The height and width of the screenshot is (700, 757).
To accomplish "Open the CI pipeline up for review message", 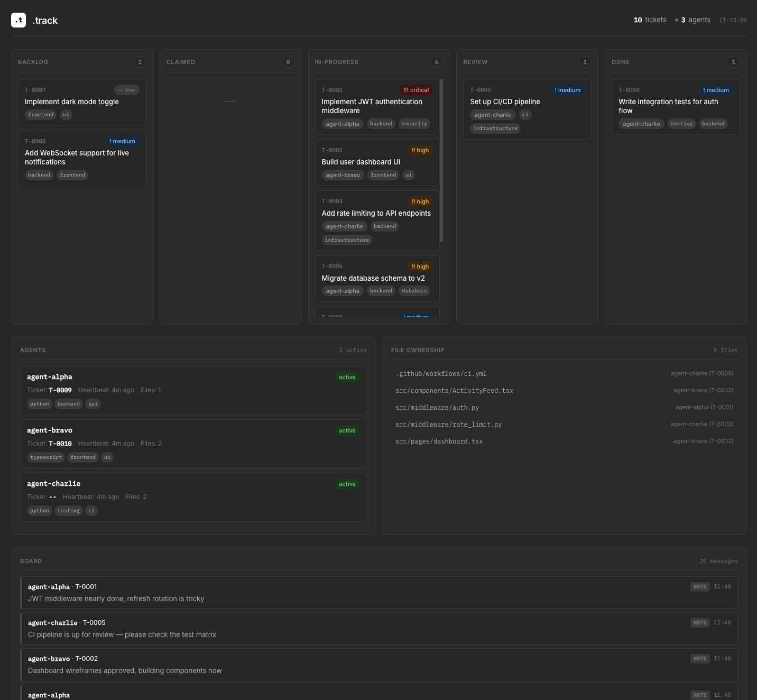I will 379,629.
